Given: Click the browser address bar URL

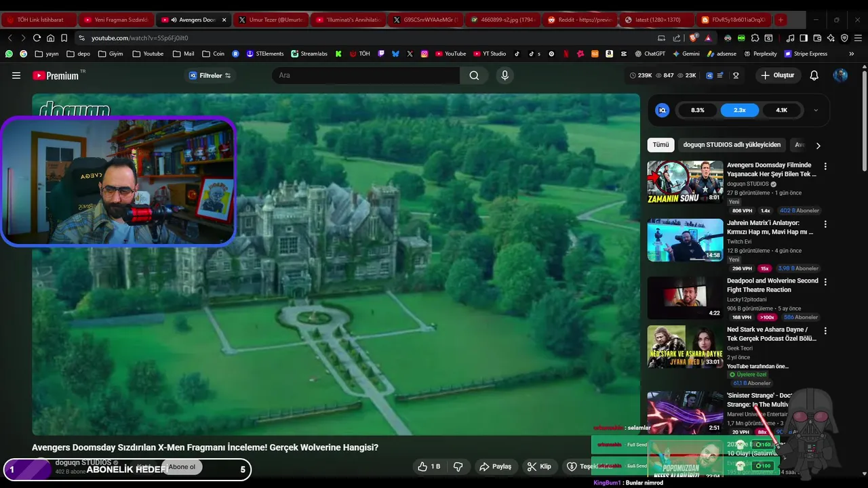Looking at the screenshot, I should pyautogui.click(x=140, y=38).
